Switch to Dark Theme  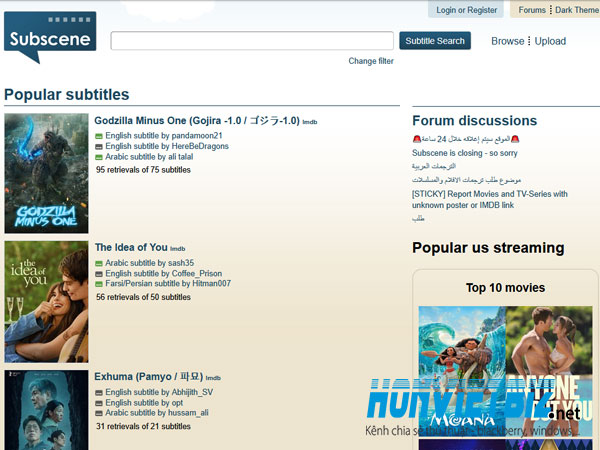click(577, 10)
